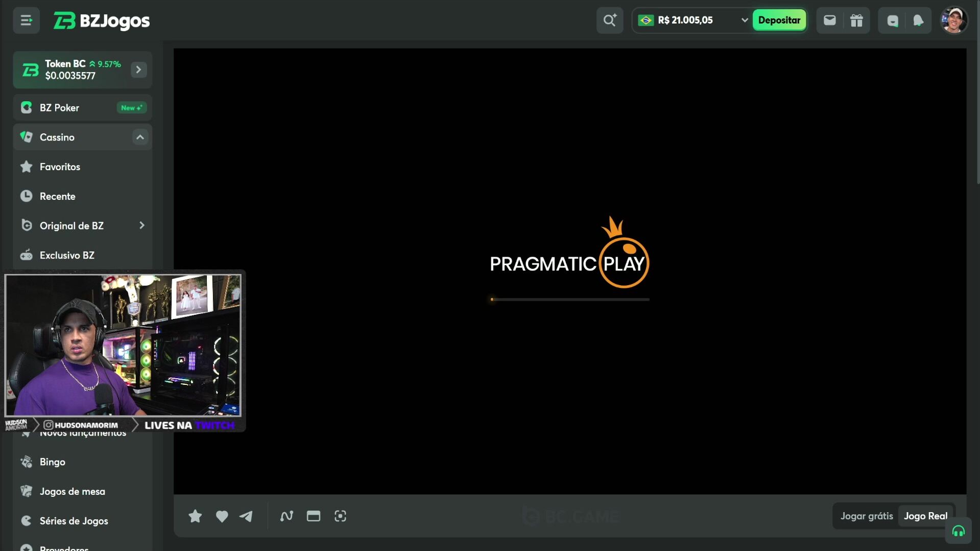The image size is (980, 551).
Task: Switch to Jogo Real mode
Action: 925,516
